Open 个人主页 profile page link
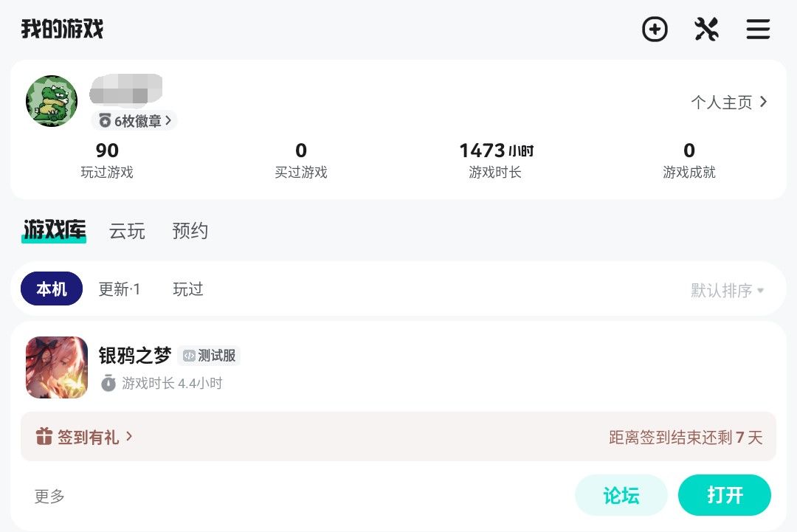This screenshot has height=532, width=797. (x=729, y=102)
